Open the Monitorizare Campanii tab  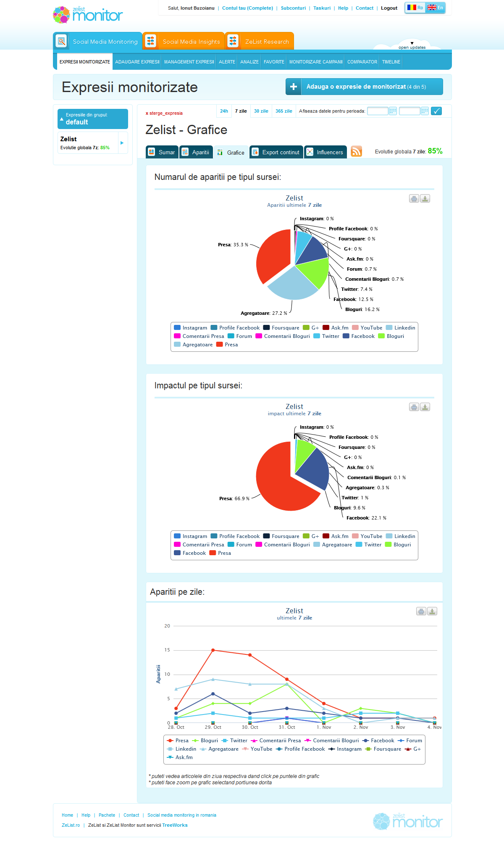(x=316, y=62)
